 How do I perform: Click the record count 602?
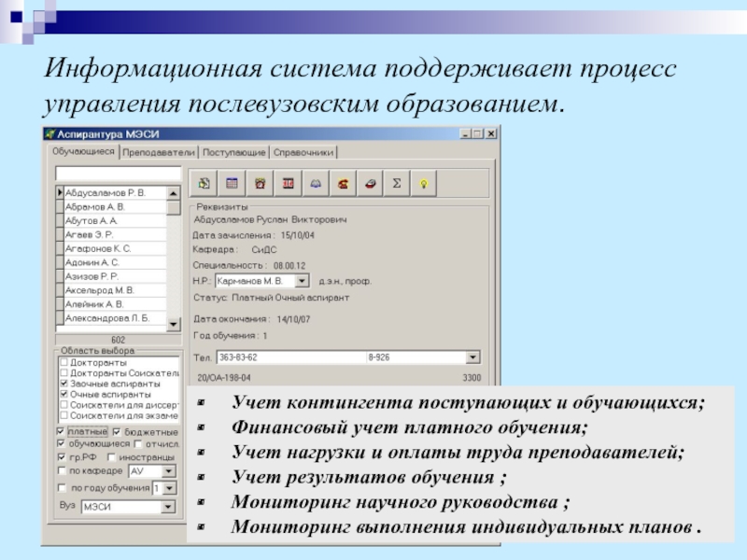(x=119, y=340)
